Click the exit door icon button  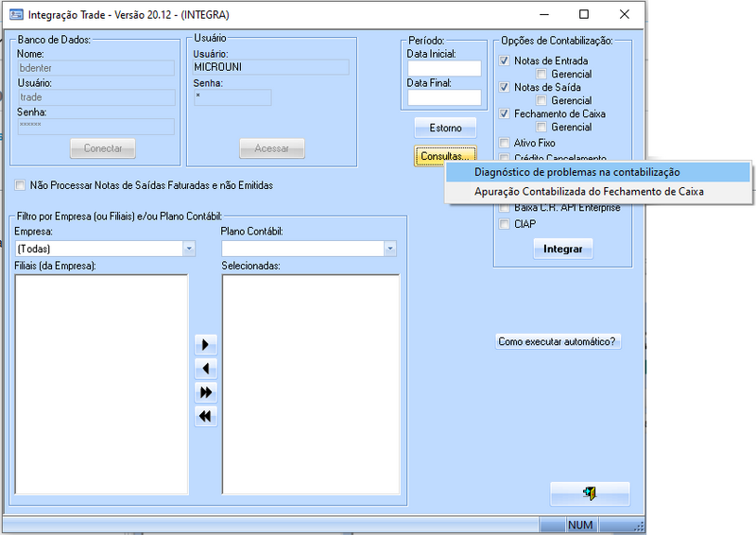[x=590, y=493]
